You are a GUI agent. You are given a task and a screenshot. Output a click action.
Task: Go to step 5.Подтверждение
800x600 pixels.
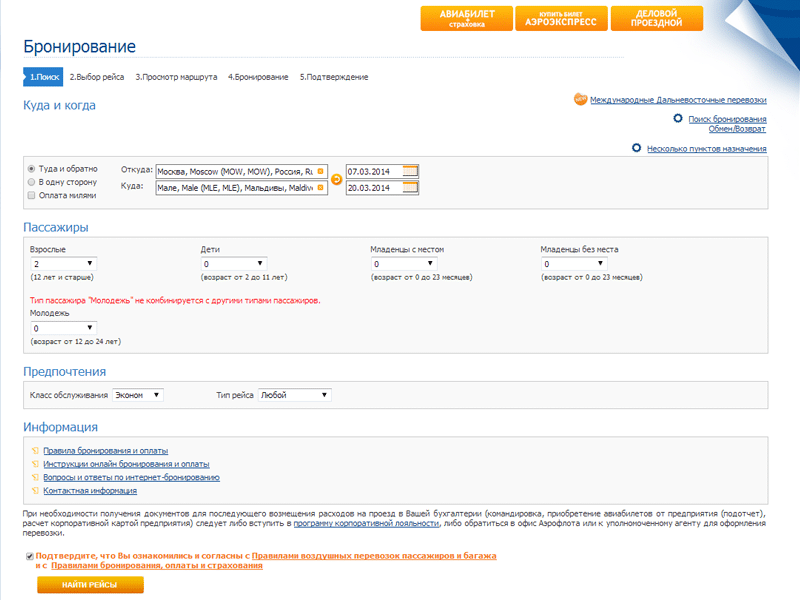334,77
